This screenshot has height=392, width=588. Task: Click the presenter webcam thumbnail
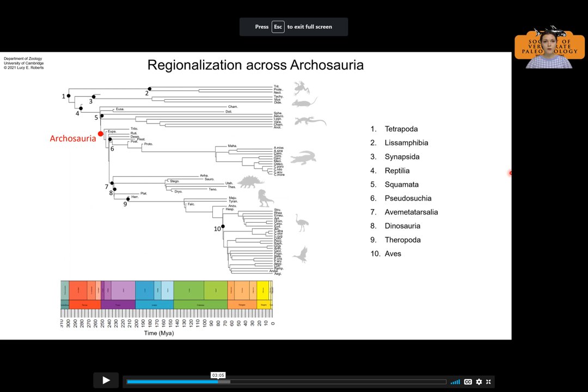[549, 47]
